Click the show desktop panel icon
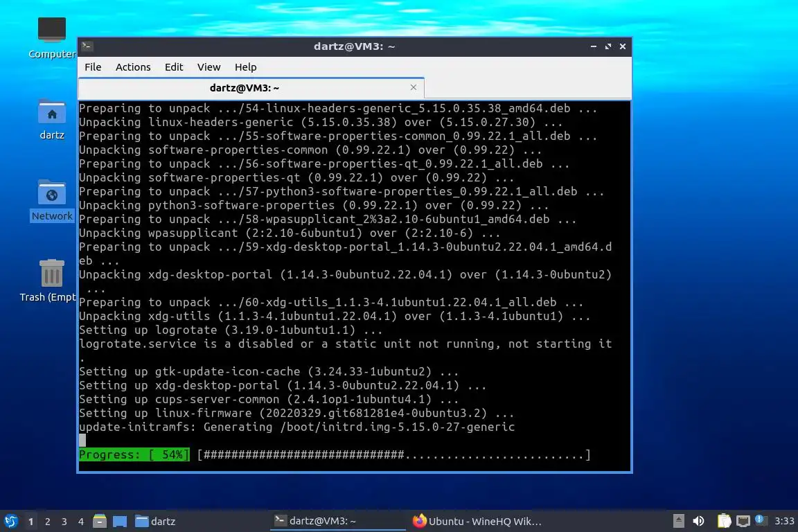798x532 pixels. pyautogui.click(x=120, y=522)
